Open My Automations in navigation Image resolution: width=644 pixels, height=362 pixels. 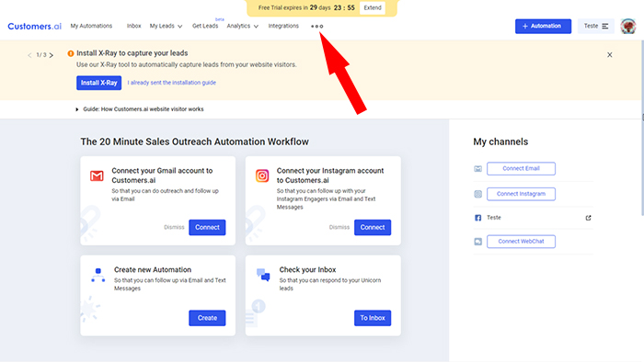[x=91, y=26]
